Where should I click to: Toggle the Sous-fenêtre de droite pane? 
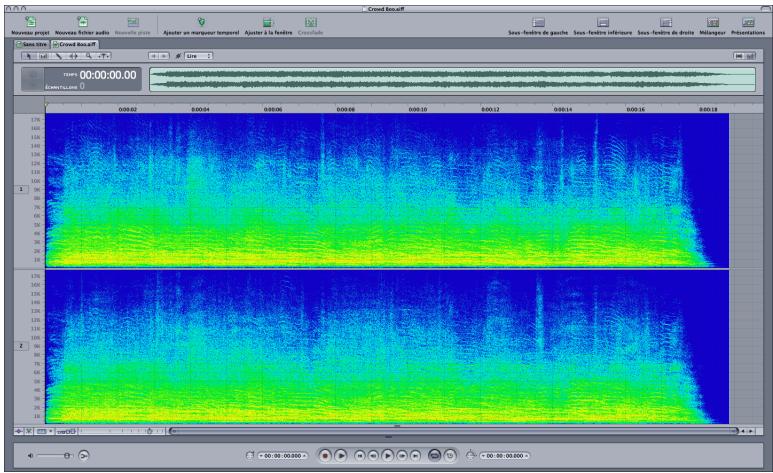666,22
